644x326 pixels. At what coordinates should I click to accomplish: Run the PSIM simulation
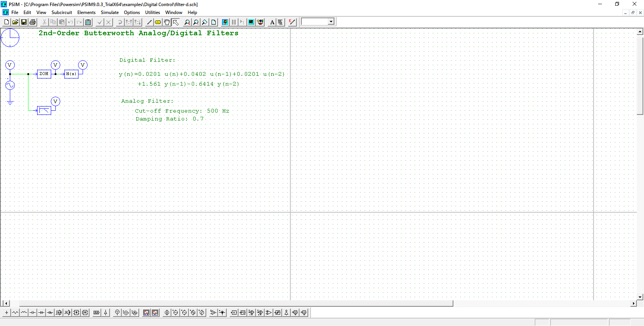[x=225, y=22]
